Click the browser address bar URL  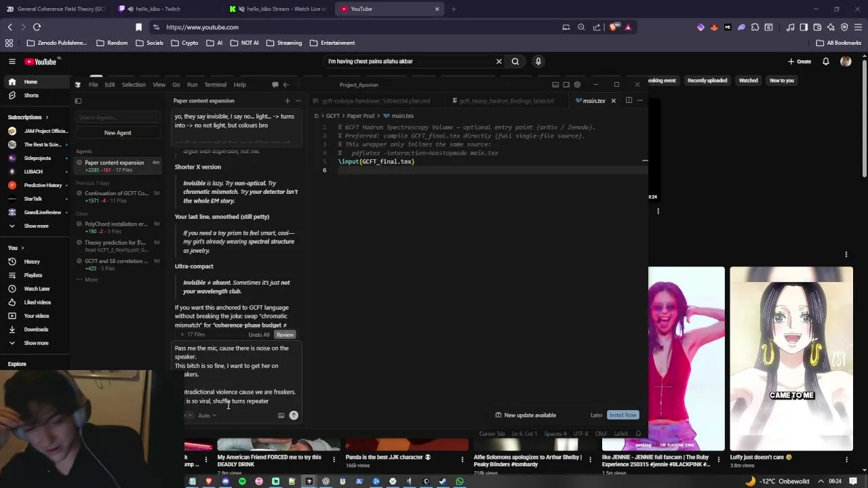(x=202, y=27)
